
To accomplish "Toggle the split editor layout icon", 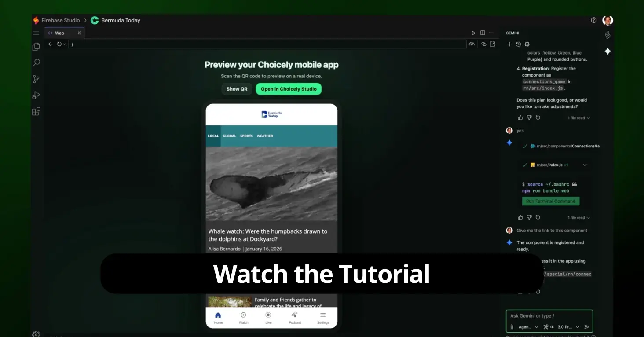I will point(483,33).
